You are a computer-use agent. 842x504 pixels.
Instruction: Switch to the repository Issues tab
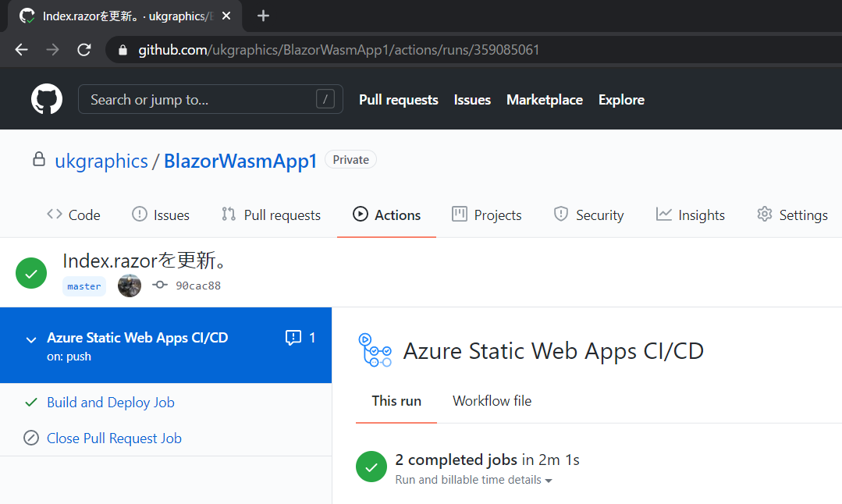[x=161, y=215]
